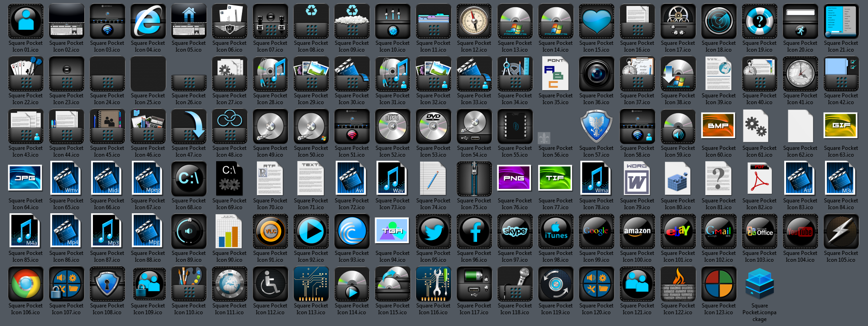Click the C:\ drive Icon 68.ico
The width and height of the screenshot is (868, 326).
[189, 179]
